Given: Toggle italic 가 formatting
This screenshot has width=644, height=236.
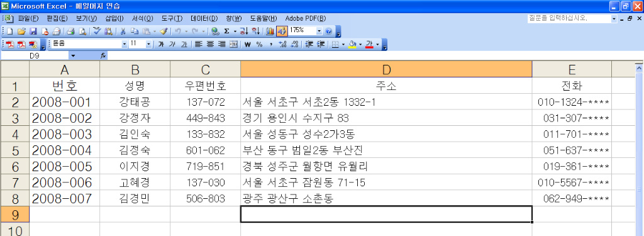Looking at the screenshot, I should [x=172, y=45].
